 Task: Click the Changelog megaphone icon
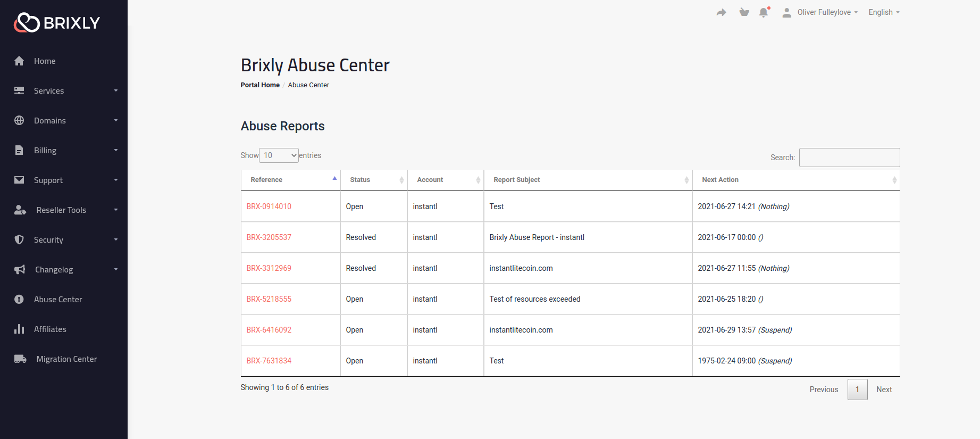coord(20,269)
